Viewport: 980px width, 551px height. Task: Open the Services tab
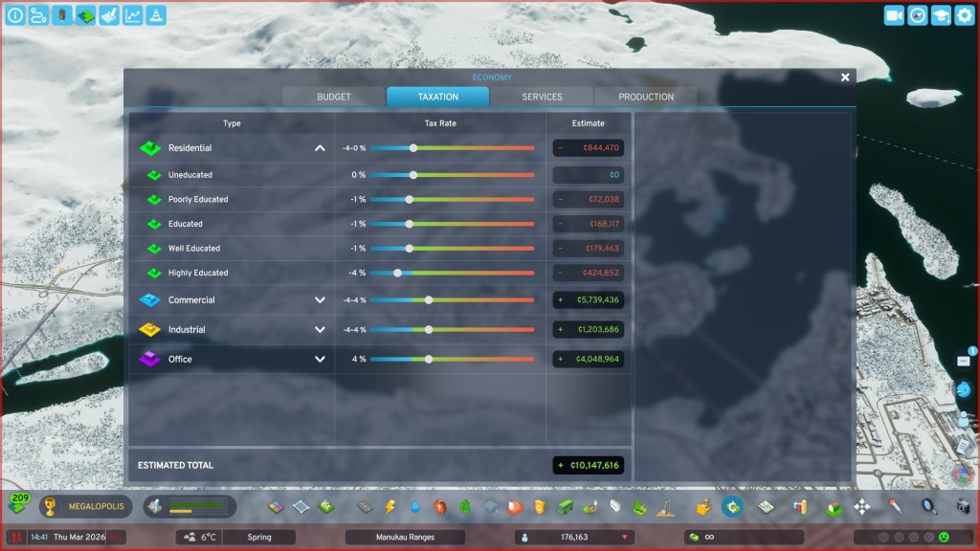point(542,97)
